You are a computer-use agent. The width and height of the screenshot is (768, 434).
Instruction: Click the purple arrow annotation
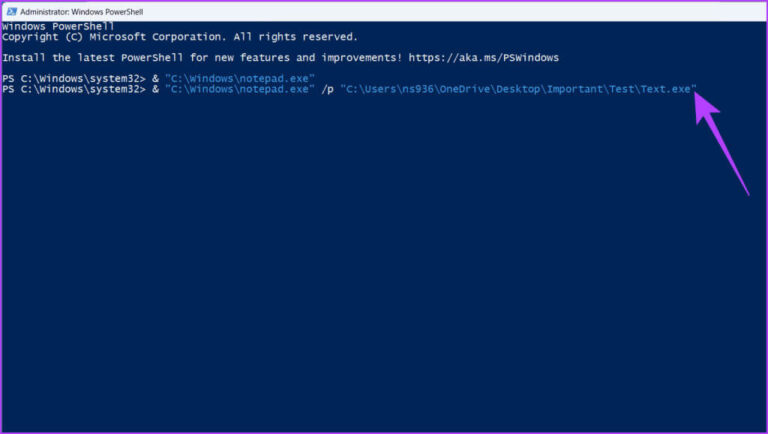point(721,139)
